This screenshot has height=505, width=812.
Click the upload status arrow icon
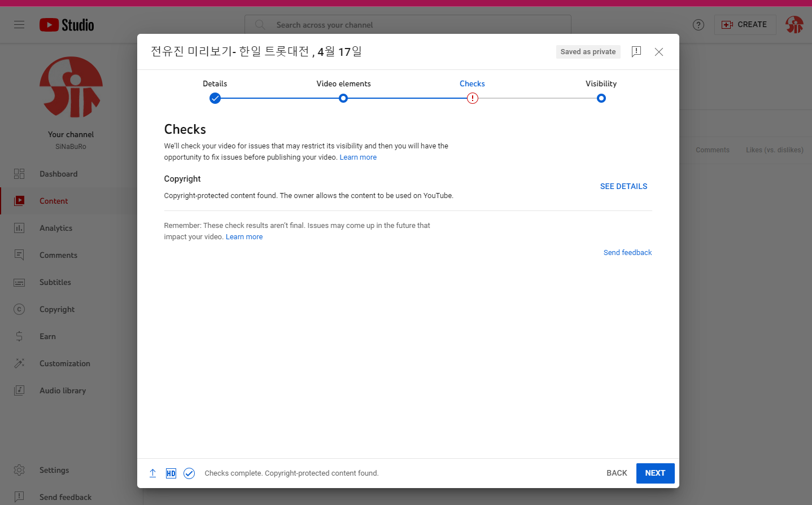152,473
